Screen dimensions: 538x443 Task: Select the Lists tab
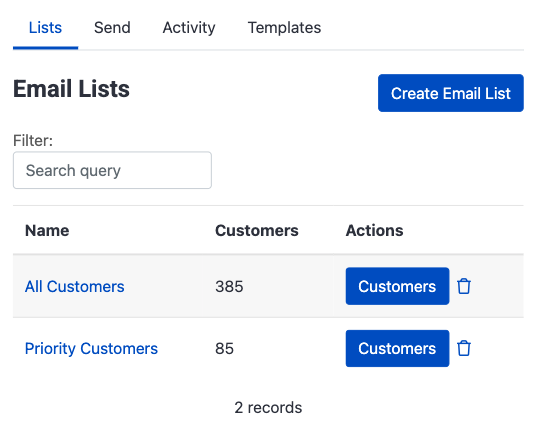tap(45, 27)
